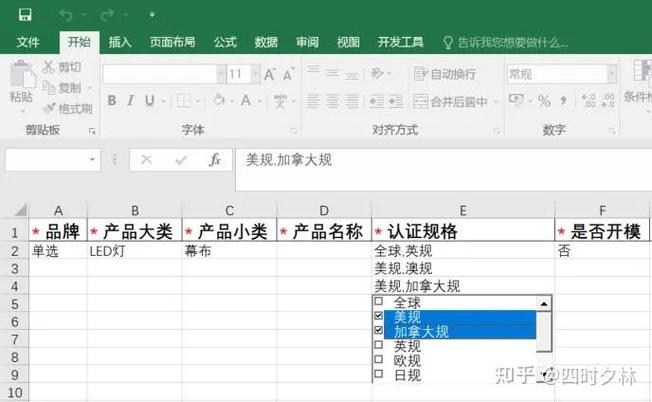Click the formula bar cancel X
The width and height of the screenshot is (652, 402).
(x=146, y=160)
